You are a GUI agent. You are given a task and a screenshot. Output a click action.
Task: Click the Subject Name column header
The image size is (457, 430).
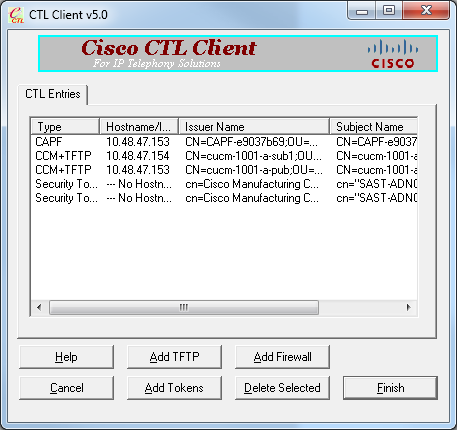pos(374,127)
